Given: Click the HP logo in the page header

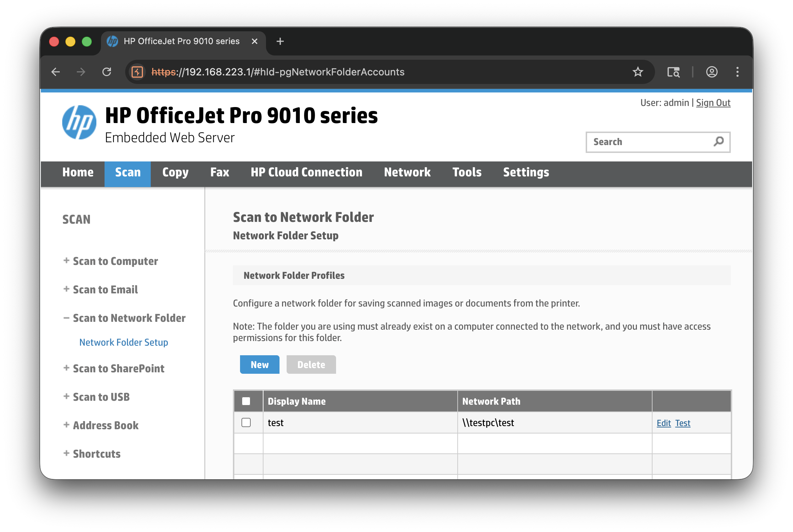Looking at the screenshot, I should (x=79, y=122).
